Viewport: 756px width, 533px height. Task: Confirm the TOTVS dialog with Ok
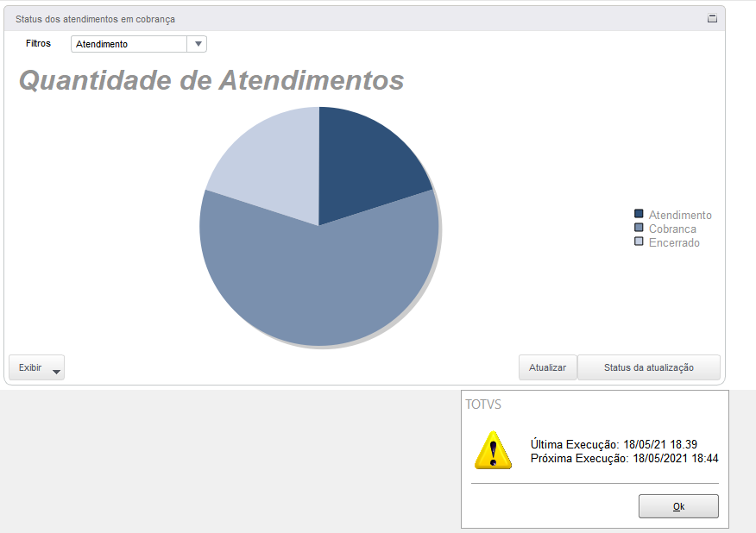(x=678, y=506)
